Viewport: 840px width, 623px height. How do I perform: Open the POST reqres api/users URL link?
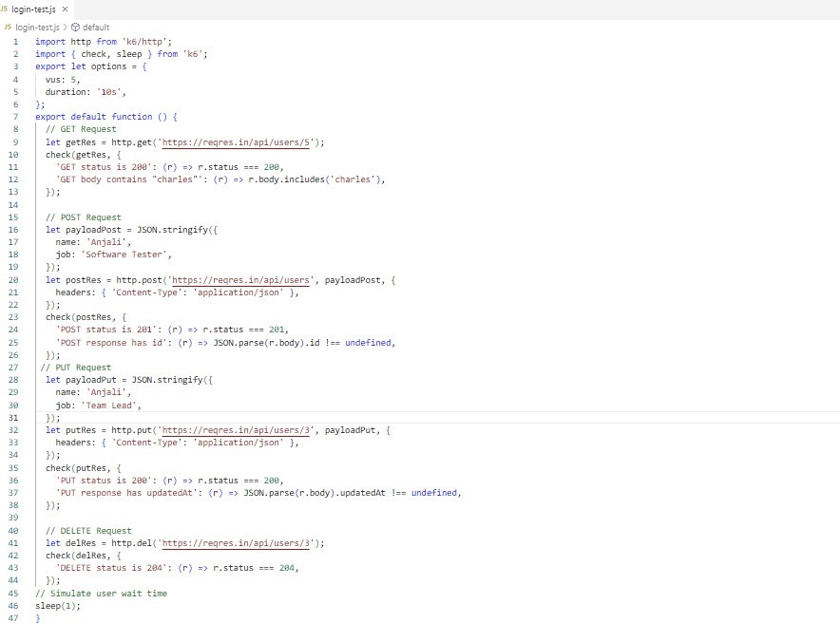tap(240, 280)
